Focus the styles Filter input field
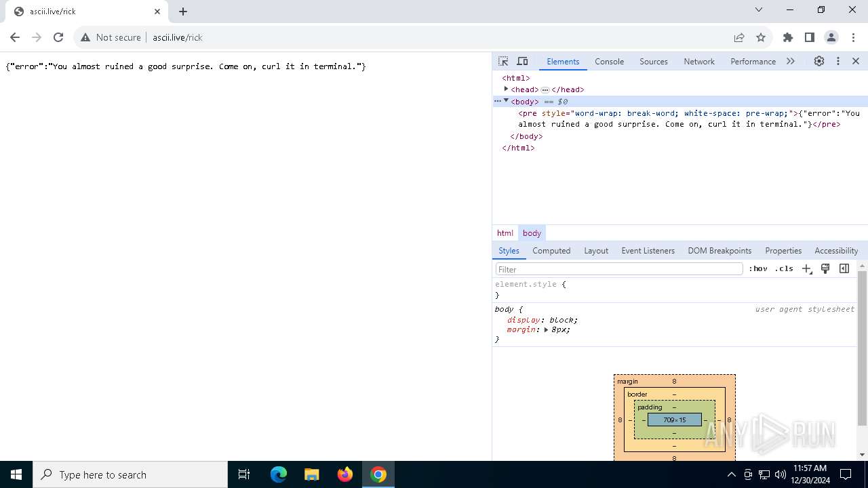 click(619, 269)
